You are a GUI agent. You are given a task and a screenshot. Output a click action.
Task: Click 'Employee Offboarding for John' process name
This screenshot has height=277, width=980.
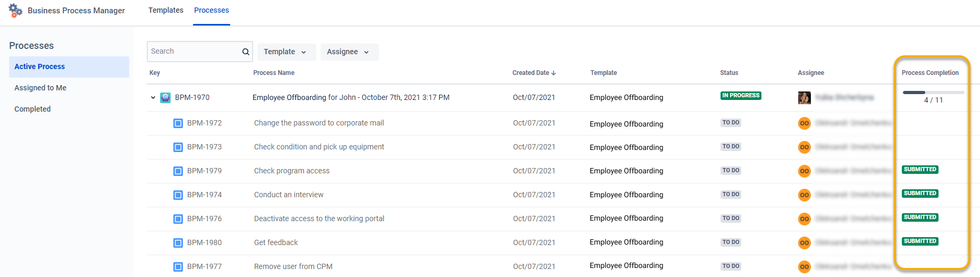[x=351, y=97]
